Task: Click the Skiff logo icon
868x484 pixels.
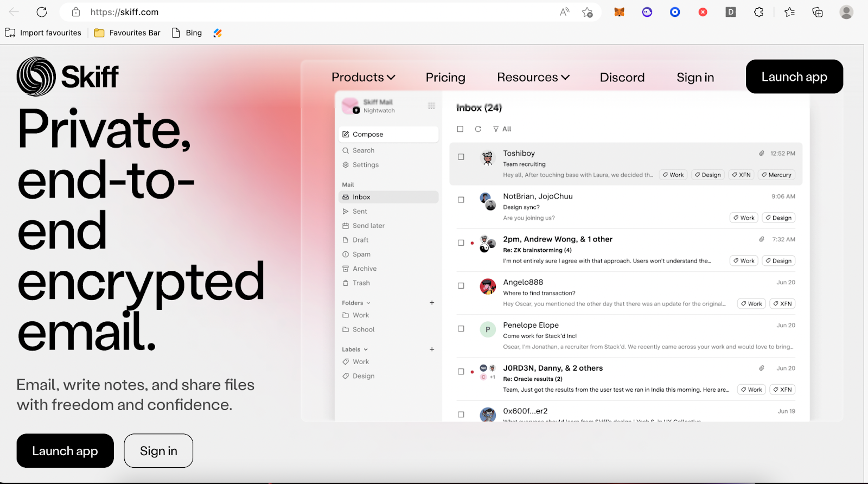Action: point(36,77)
